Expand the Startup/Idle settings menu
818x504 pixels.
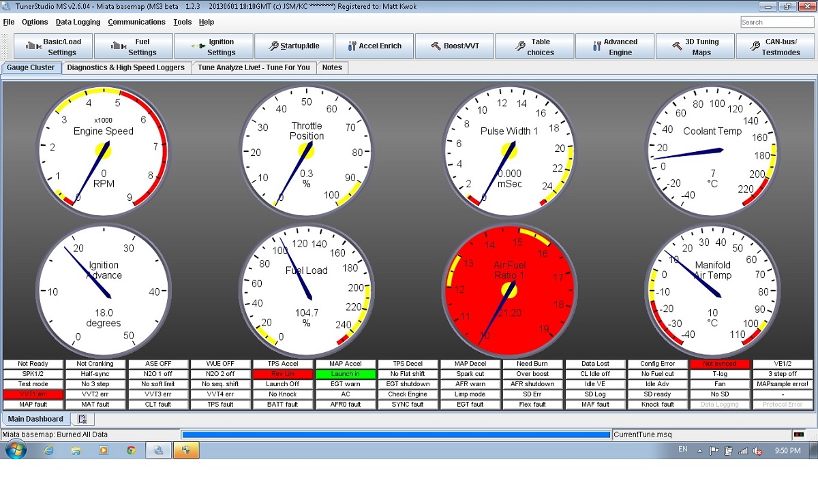294,46
